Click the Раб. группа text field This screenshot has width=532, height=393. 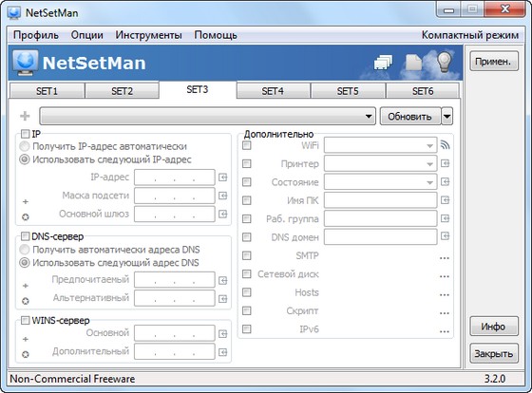380,218
